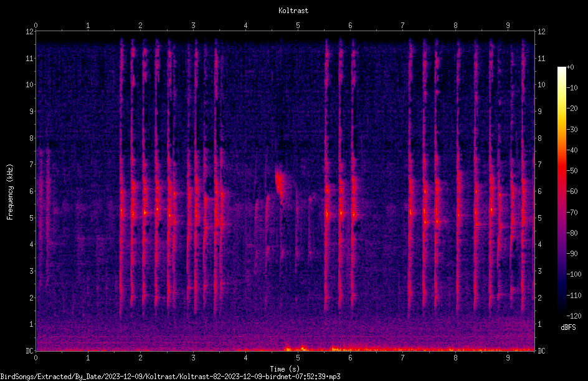588x381 pixels.
Task: Click the file path text at bottom
Action: pyautogui.click(x=170, y=377)
